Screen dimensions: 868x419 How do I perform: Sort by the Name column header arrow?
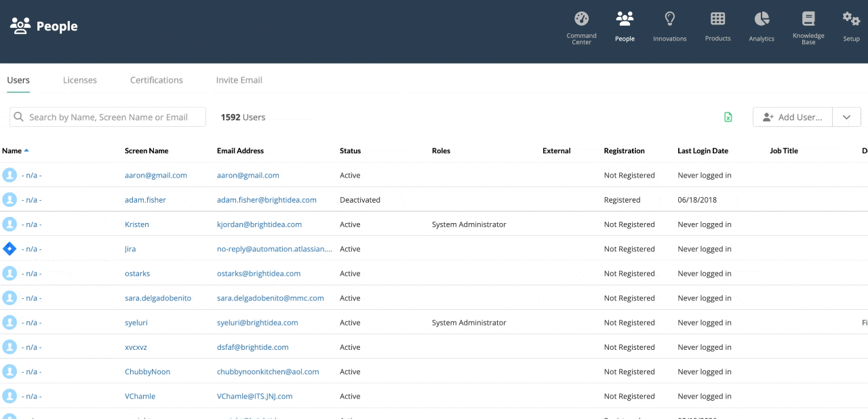click(x=26, y=151)
